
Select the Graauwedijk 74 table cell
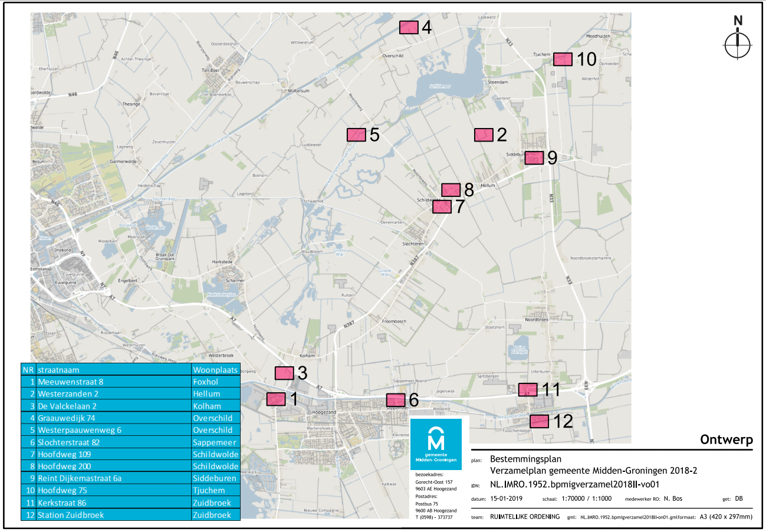[113, 418]
